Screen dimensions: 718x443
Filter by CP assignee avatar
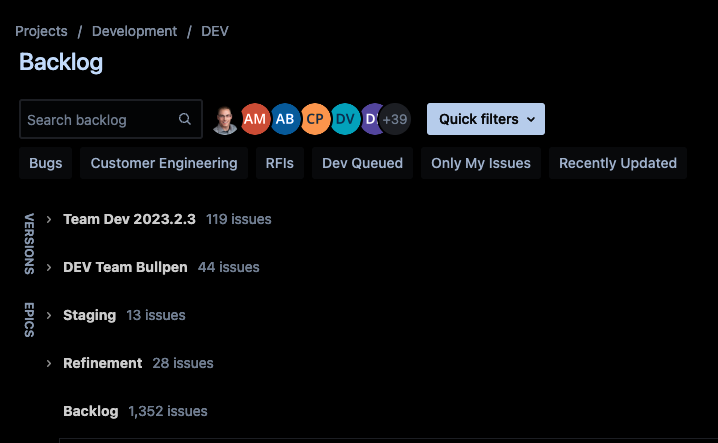click(x=315, y=119)
